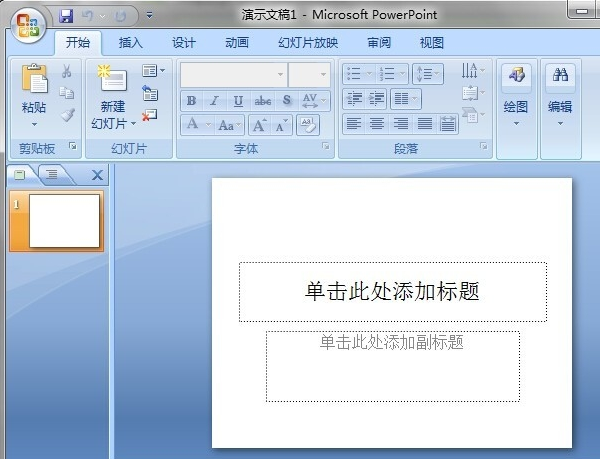Click Decrease list level indent icon
600x459 pixels.
354,99
